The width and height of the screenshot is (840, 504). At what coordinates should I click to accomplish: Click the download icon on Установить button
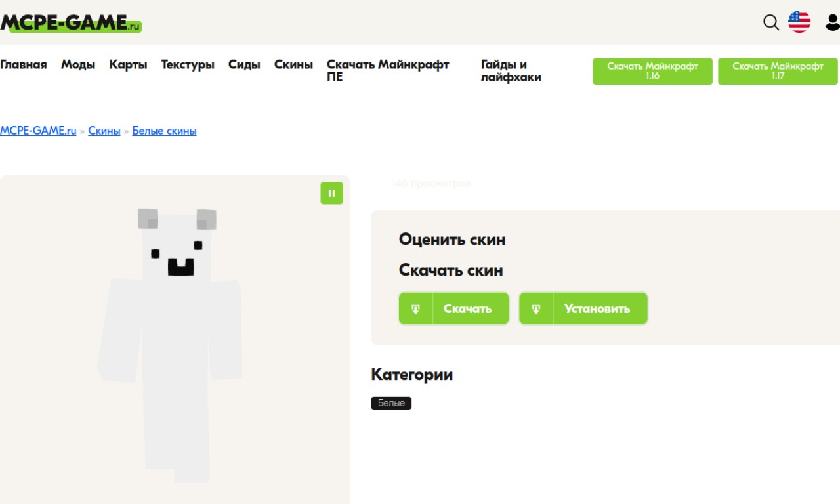click(536, 308)
